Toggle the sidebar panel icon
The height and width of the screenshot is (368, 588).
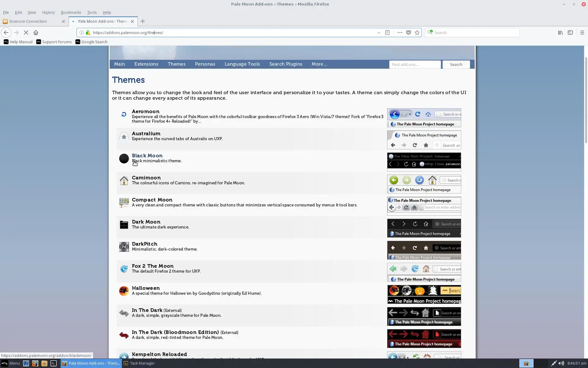570,33
